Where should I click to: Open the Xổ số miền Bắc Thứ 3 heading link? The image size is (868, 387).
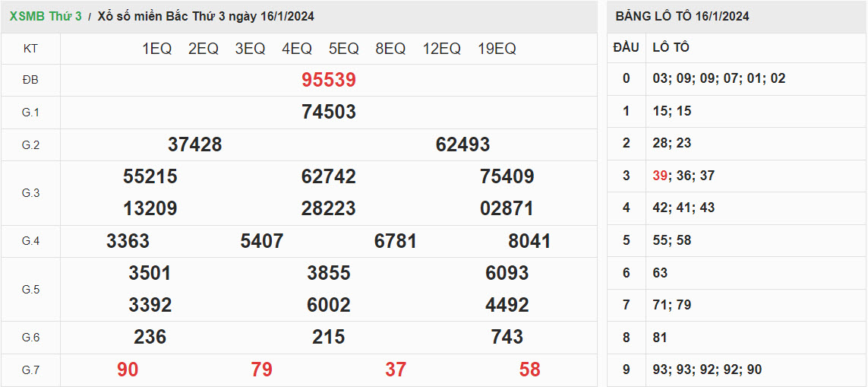pos(206,16)
